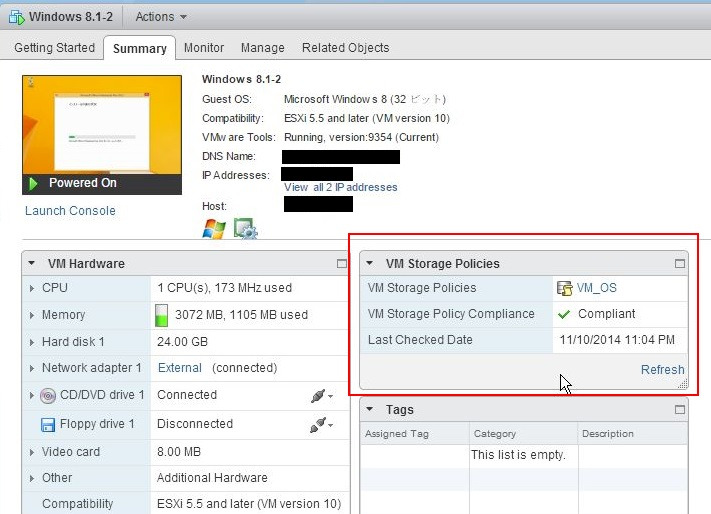The width and height of the screenshot is (711, 514).
Task: Click the 8.00 MB video card value
Action: point(179,452)
